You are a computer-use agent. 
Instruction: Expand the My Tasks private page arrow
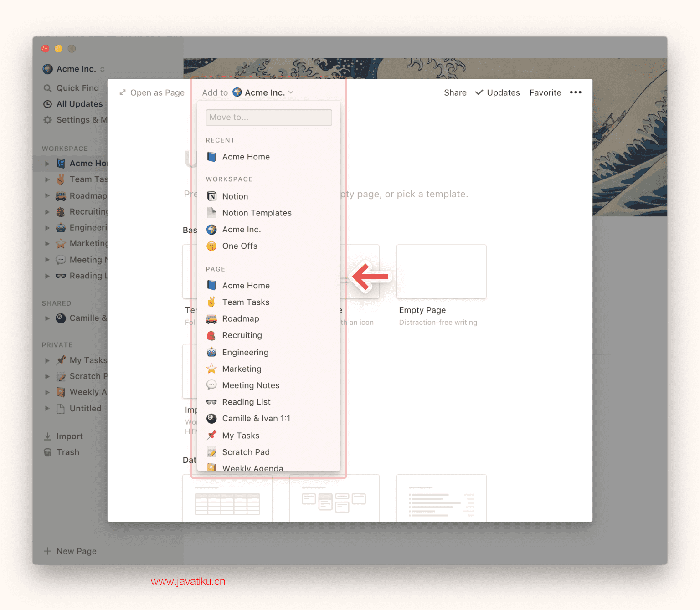47,360
